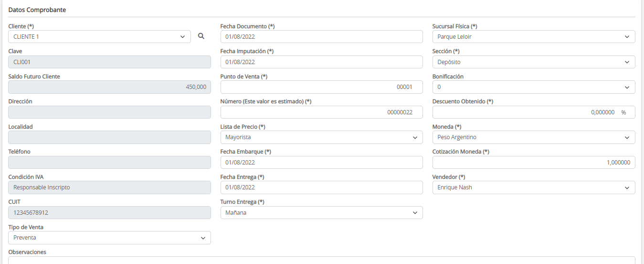Image resolution: width=644 pixels, height=264 pixels.
Task: Click the Descuento Obtenido percentage field
Action: [525, 112]
